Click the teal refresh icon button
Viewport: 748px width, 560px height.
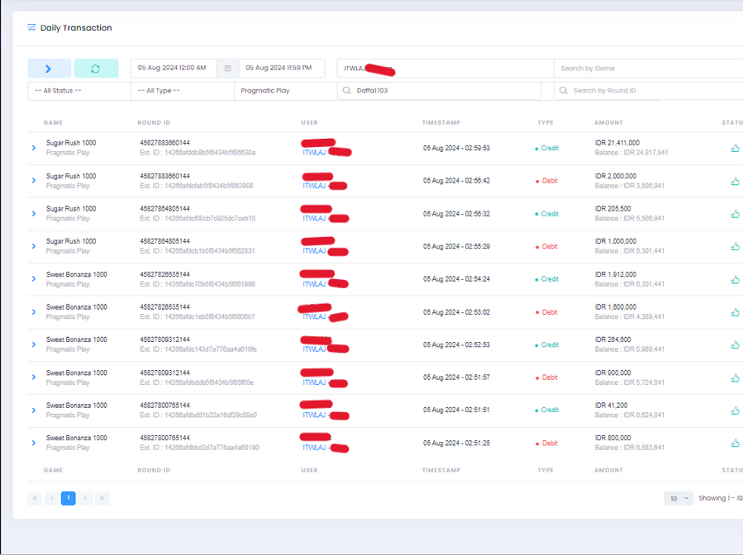[96, 69]
